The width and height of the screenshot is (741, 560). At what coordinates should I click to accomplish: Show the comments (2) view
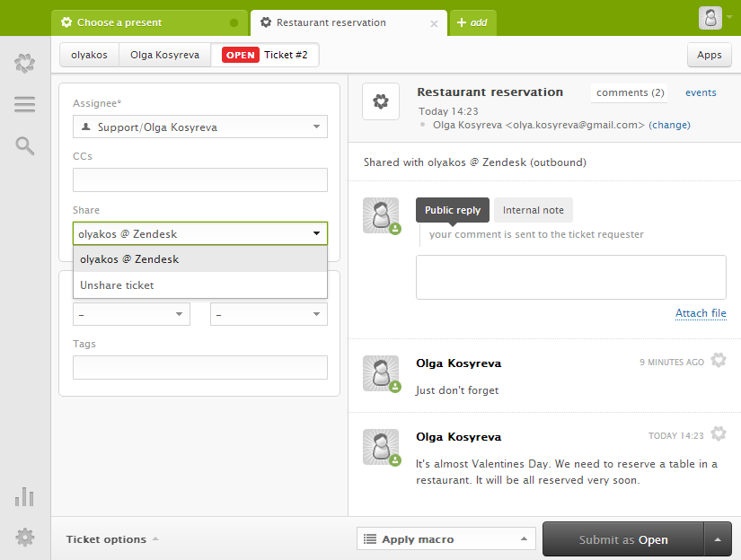click(x=630, y=92)
